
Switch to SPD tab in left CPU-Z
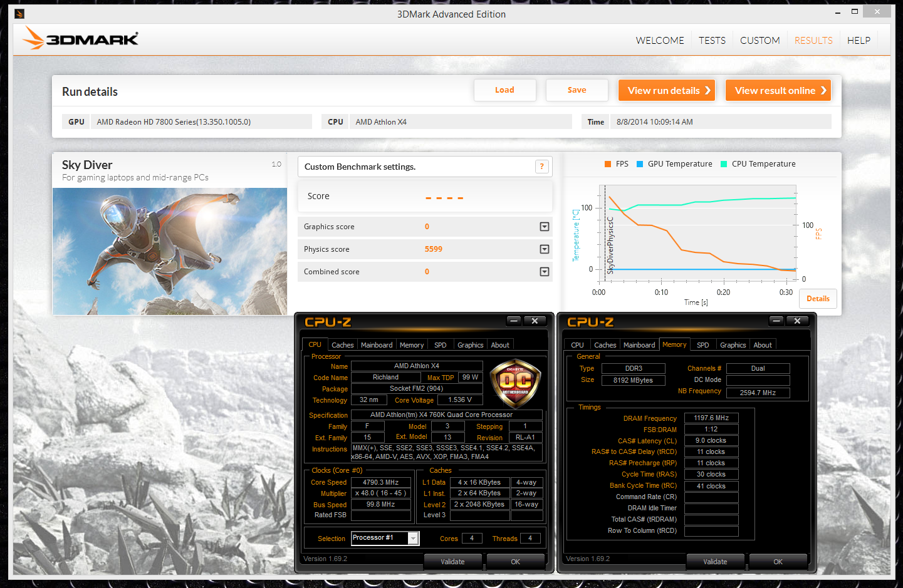441,345
